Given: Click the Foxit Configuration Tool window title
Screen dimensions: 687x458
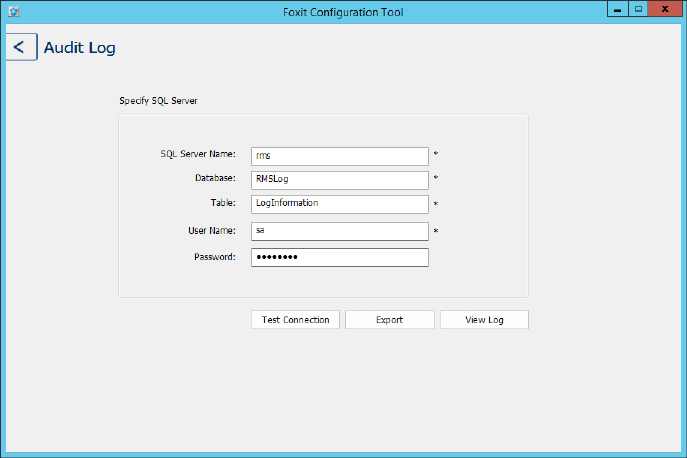Looking at the screenshot, I should click(343, 12).
